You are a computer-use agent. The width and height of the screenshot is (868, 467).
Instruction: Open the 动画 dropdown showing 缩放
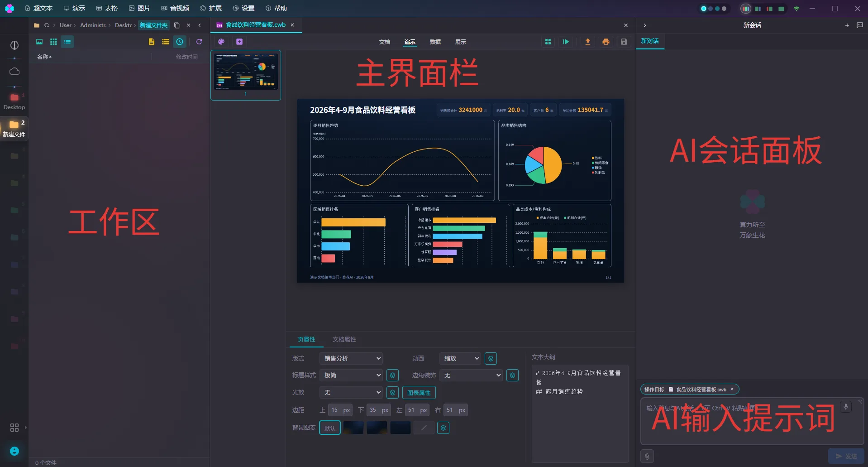[460, 358]
